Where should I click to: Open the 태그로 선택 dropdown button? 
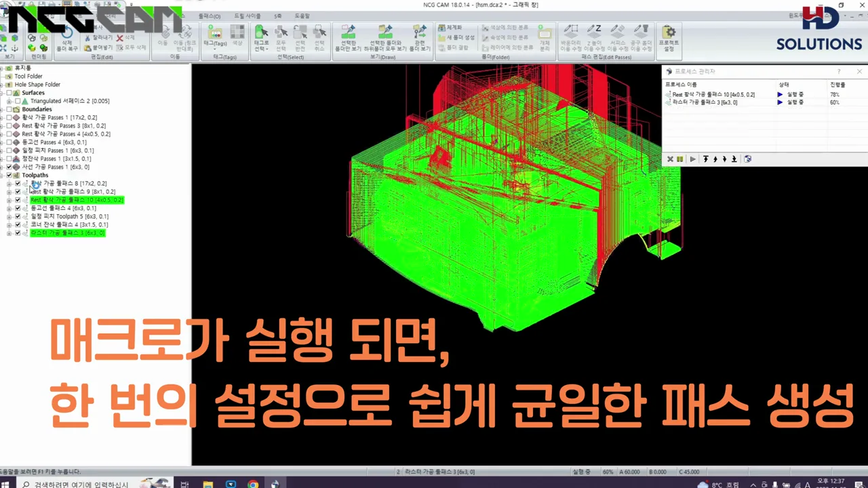tap(261, 38)
